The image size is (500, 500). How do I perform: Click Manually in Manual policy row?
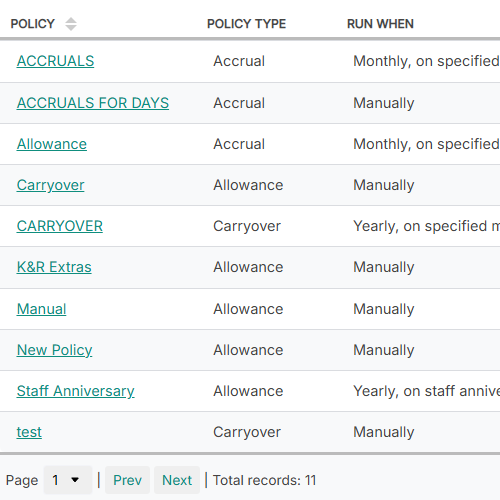pos(383,309)
